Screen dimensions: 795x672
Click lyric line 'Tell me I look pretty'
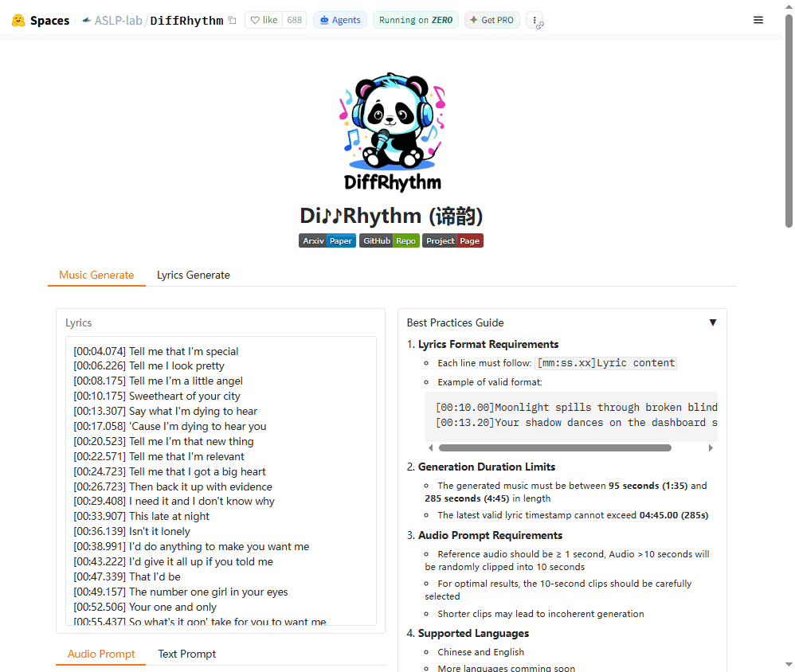coord(149,365)
